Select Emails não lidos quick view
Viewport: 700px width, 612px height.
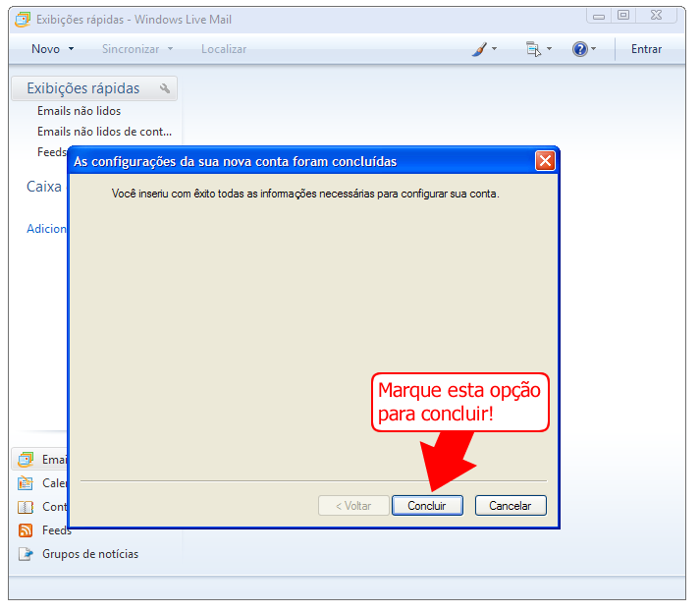(79, 111)
